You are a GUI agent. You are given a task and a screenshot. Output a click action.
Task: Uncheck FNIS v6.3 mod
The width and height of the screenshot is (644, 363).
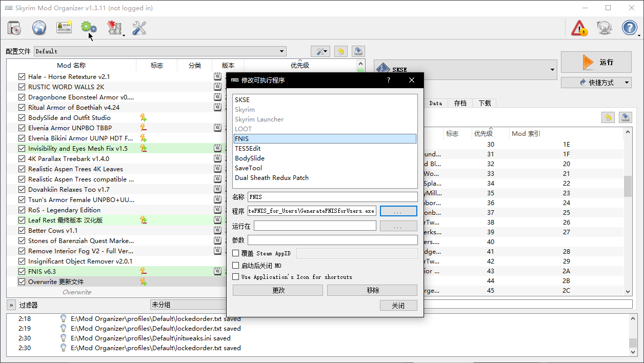coord(22,271)
